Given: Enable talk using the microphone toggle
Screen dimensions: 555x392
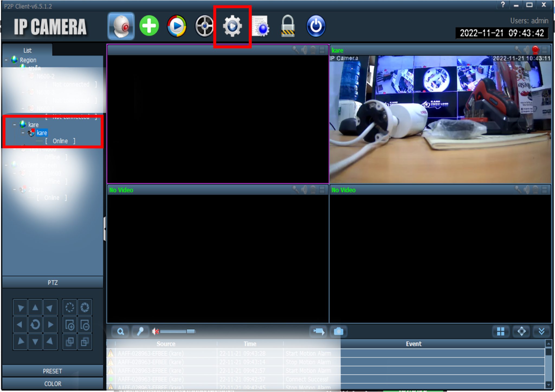Looking at the screenshot, I should pos(140,331).
